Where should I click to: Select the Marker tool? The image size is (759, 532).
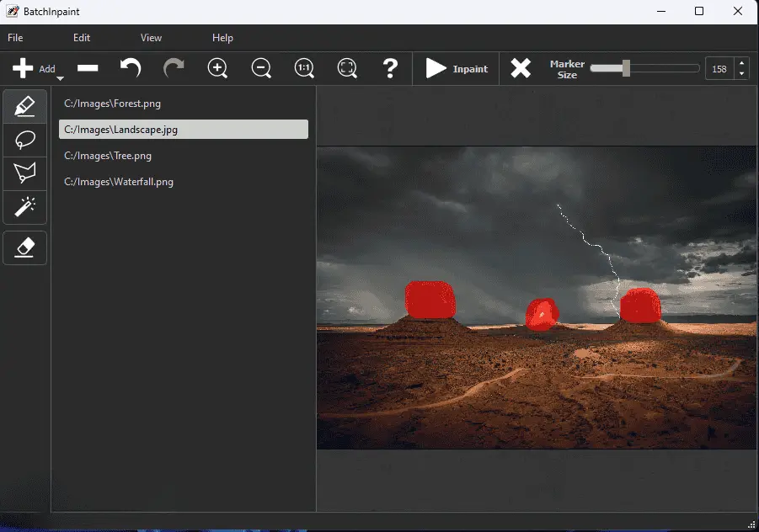24,106
